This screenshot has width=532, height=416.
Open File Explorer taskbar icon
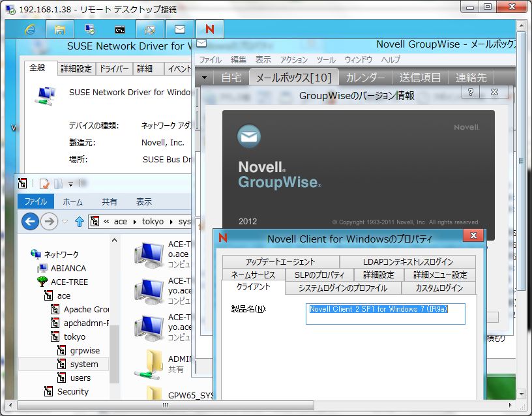[x=60, y=29]
